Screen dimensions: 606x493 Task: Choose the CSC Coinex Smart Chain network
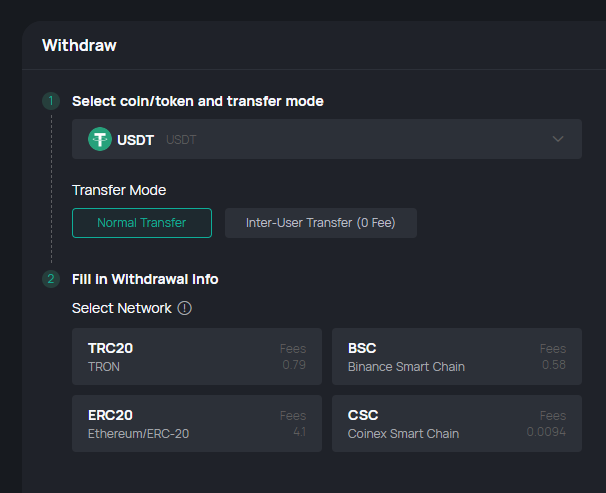(x=457, y=423)
